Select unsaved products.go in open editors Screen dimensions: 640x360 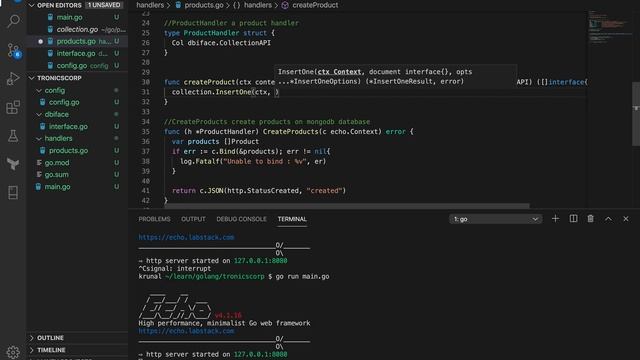coord(76,41)
